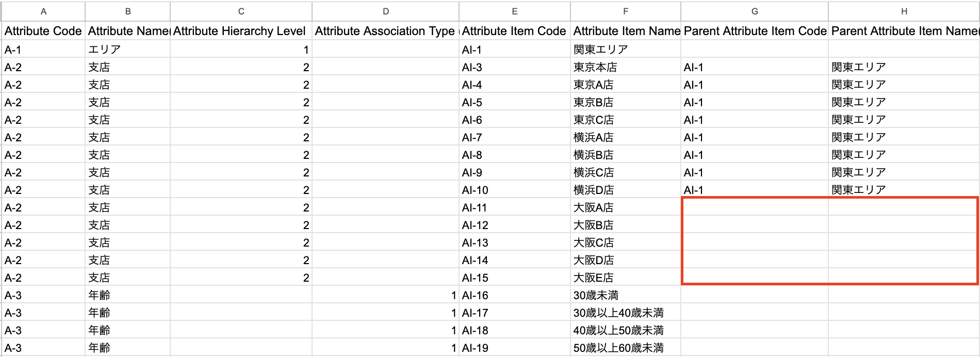Select the cell containing A-1
980x357 pixels.
coord(43,49)
